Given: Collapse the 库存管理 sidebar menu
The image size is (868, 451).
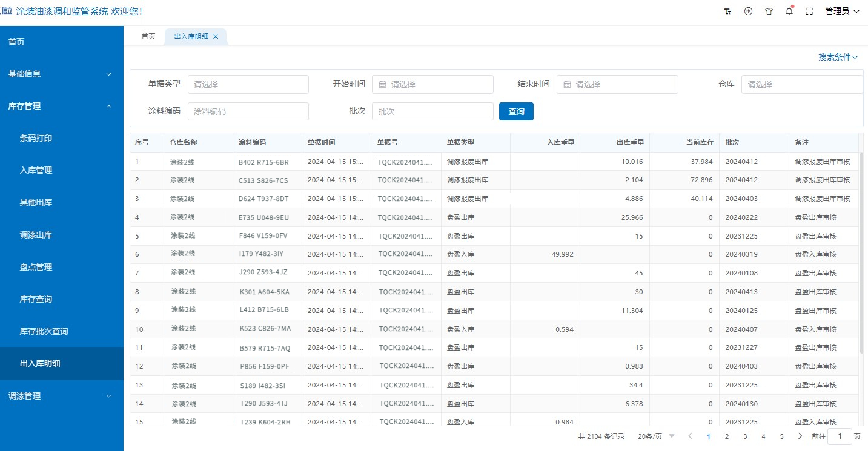Looking at the screenshot, I should point(61,106).
